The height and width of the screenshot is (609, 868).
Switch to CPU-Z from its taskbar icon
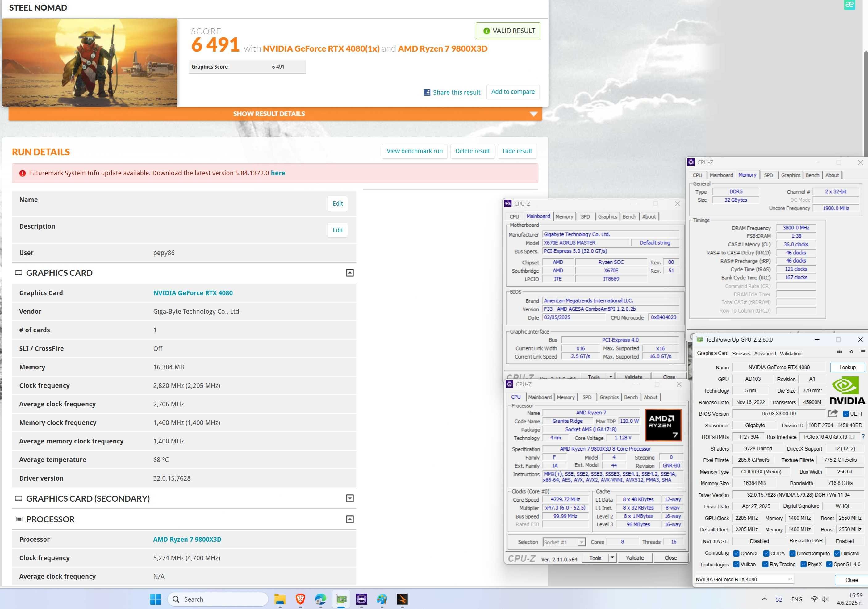[361, 599]
